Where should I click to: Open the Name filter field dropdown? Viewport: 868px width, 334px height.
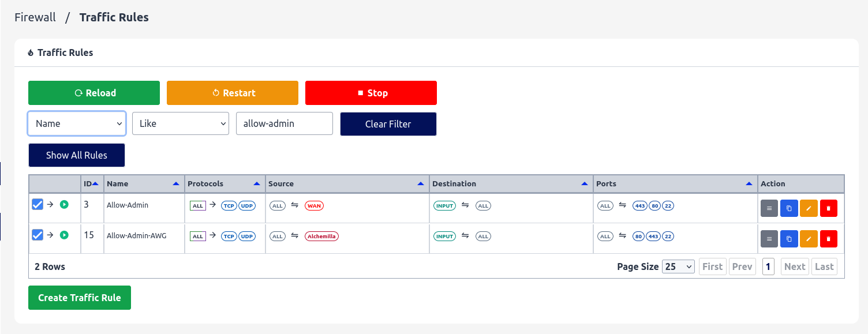(77, 123)
